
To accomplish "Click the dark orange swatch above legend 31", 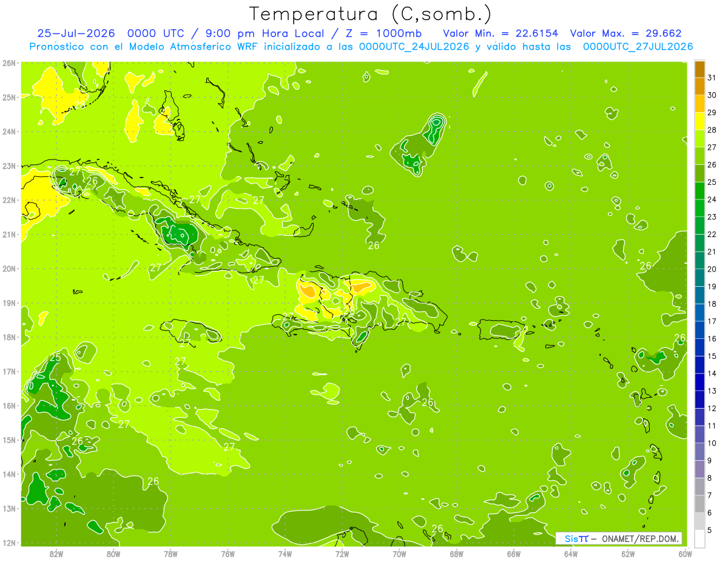I will tap(699, 69).
